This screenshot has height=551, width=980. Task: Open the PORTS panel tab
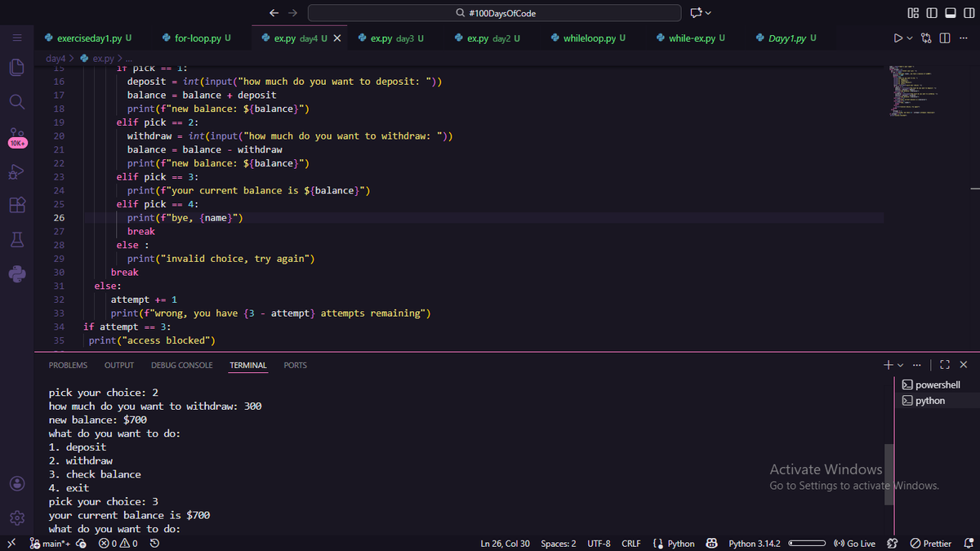(x=296, y=365)
